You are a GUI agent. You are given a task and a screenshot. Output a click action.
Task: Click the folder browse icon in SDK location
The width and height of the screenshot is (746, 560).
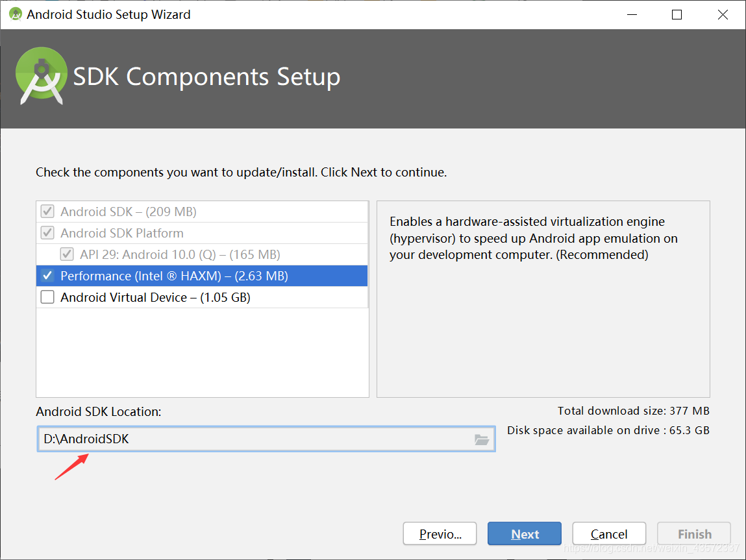482,440
